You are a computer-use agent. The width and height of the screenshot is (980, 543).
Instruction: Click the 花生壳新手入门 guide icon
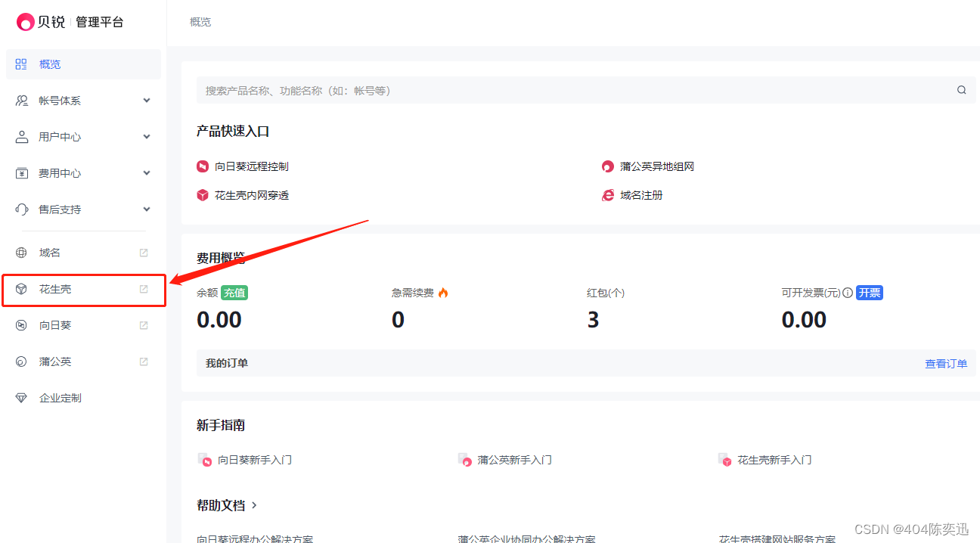[x=724, y=460]
